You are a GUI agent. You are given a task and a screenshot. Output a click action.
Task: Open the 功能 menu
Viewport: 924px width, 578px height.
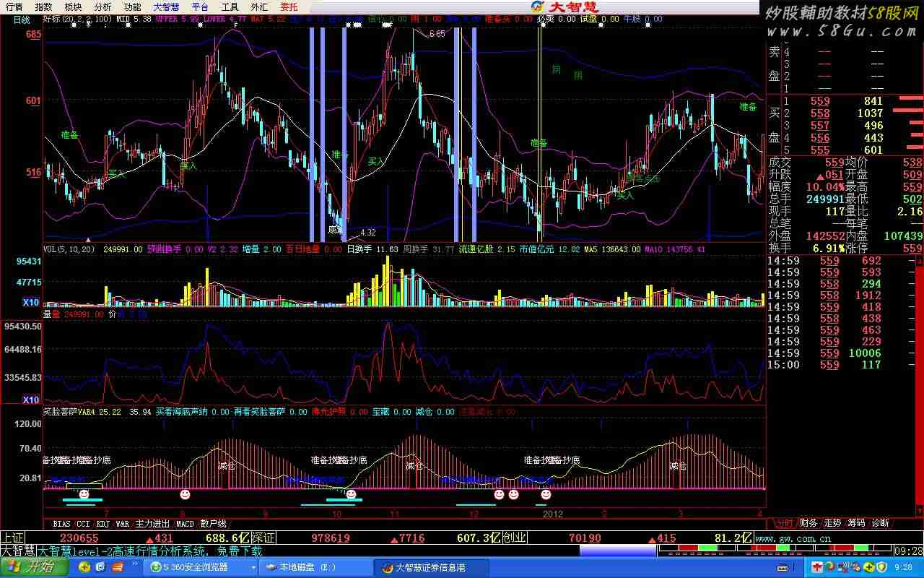pyautogui.click(x=132, y=7)
